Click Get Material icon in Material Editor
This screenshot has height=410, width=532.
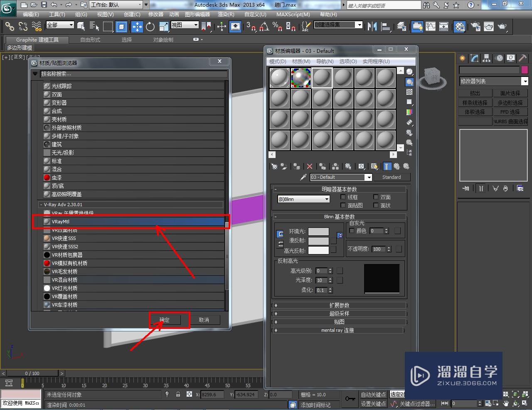(x=274, y=166)
